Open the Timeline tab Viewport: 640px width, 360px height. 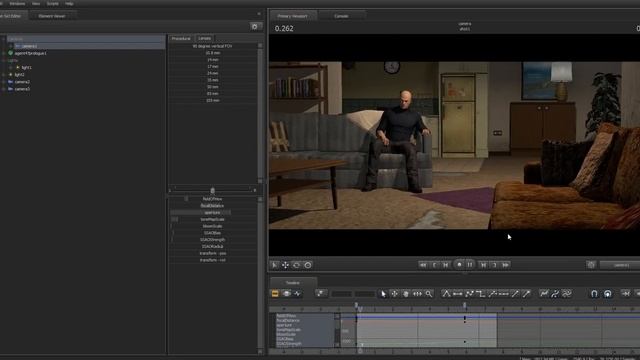[293, 282]
